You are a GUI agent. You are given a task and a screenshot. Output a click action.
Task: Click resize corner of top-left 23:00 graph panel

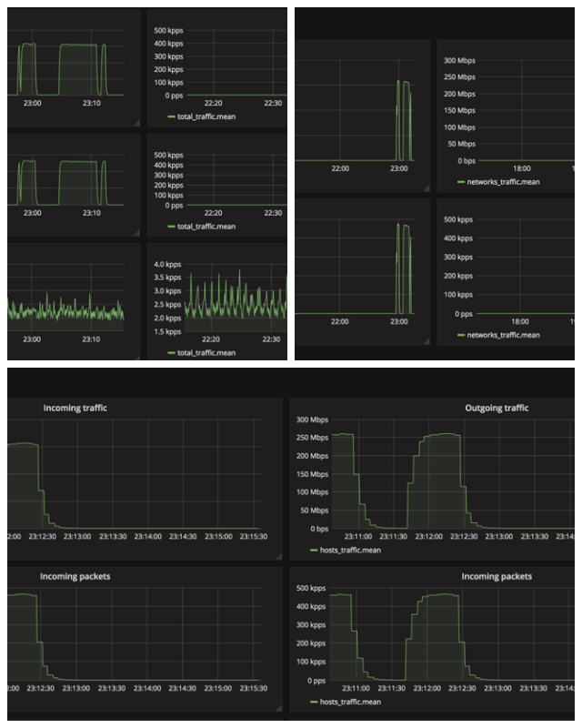click(136, 123)
